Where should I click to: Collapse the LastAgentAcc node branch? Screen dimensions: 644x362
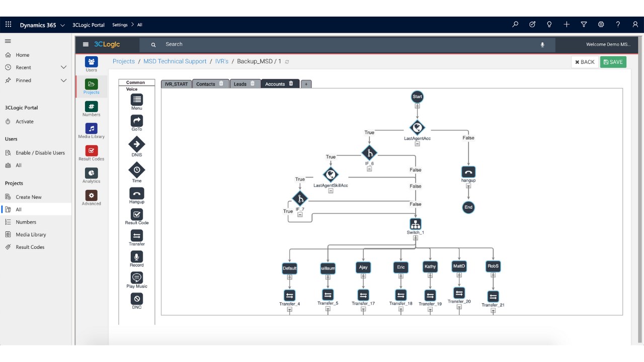(x=417, y=144)
